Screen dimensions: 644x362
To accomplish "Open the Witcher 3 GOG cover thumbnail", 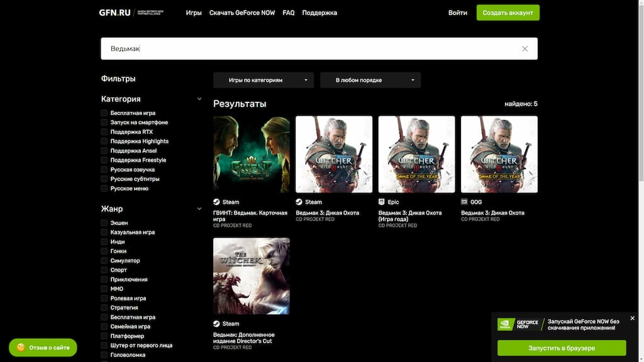I will (499, 155).
